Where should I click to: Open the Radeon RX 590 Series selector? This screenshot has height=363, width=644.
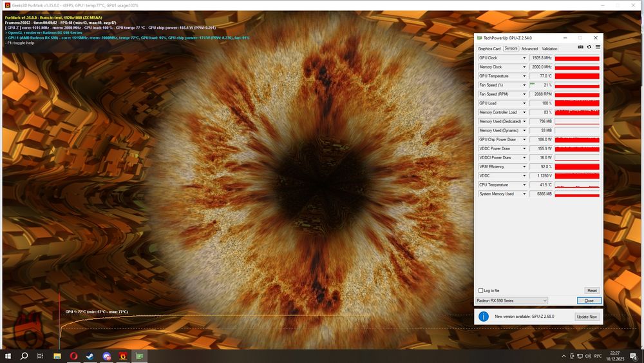click(x=511, y=300)
